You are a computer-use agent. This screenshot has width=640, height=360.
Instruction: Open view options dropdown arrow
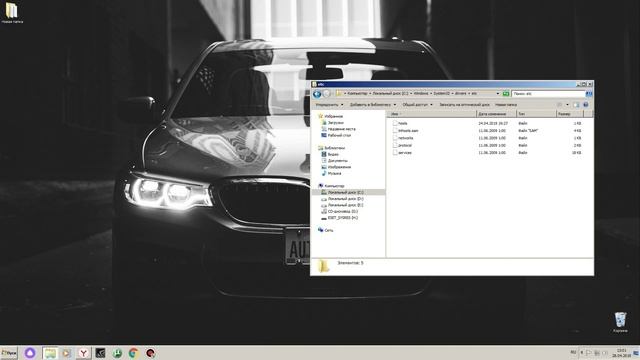pos(567,105)
